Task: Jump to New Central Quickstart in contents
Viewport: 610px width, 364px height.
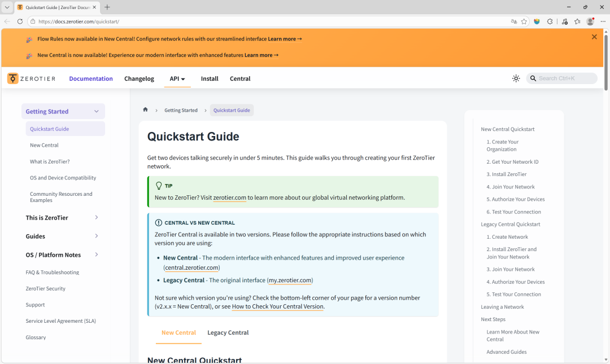Action: [507, 129]
